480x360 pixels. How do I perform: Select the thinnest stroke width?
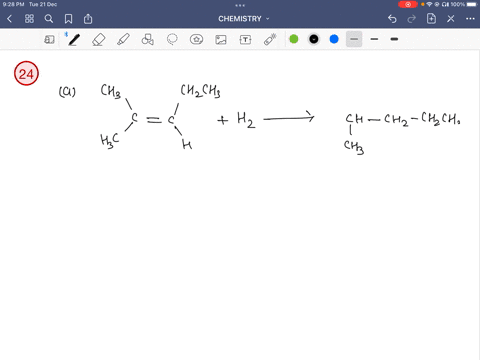[x=354, y=39]
